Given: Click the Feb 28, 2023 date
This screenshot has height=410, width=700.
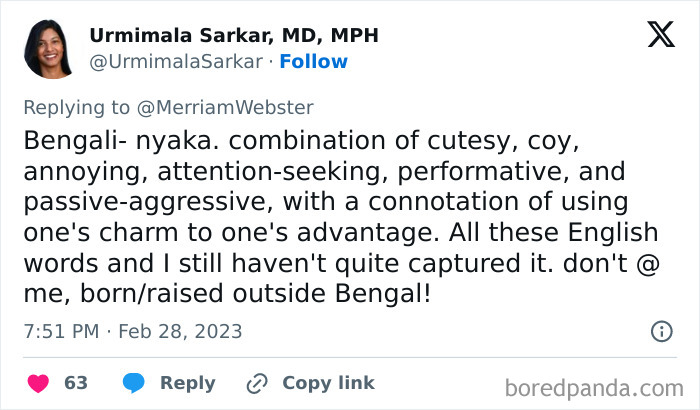Looking at the screenshot, I should tap(180, 331).
